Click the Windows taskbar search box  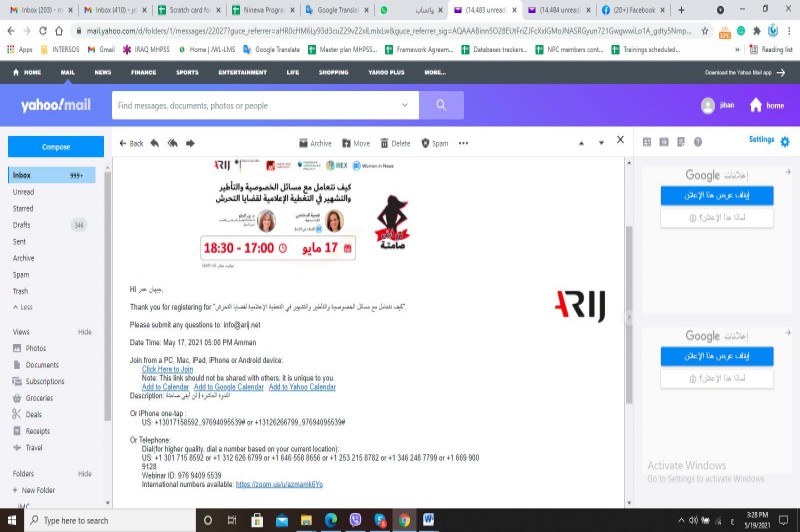coord(100,520)
